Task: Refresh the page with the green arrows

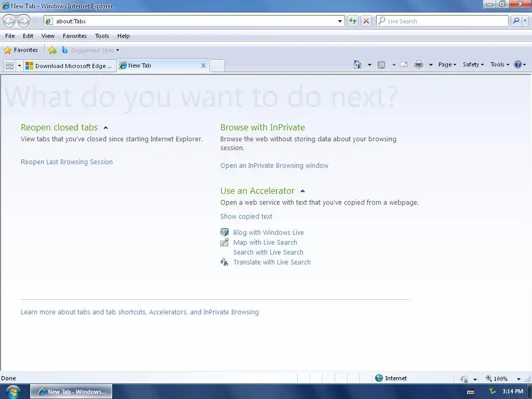Action: tap(353, 21)
